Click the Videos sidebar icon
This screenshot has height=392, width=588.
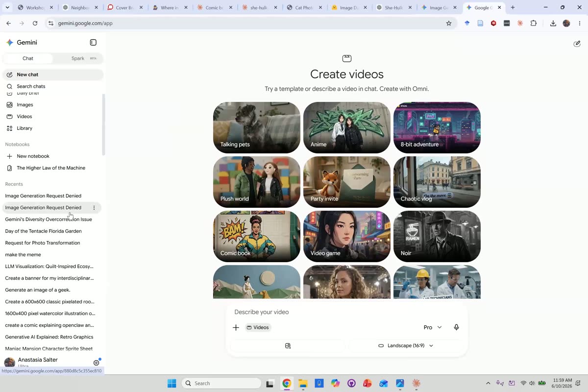[x=9, y=117]
